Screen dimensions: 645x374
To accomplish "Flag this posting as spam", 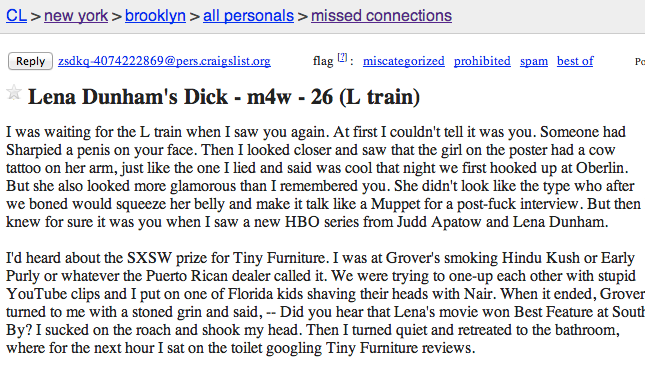I will 534,61.
